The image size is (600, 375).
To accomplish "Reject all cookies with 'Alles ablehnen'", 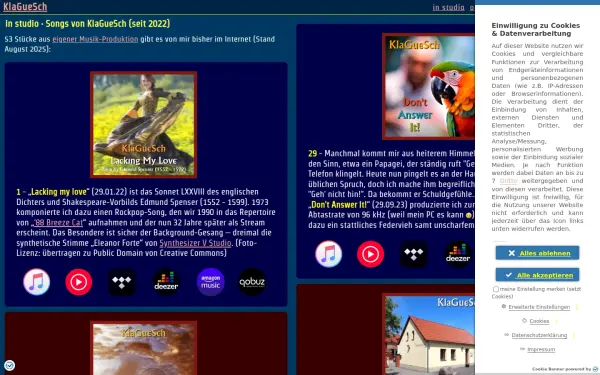I will tap(537, 253).
